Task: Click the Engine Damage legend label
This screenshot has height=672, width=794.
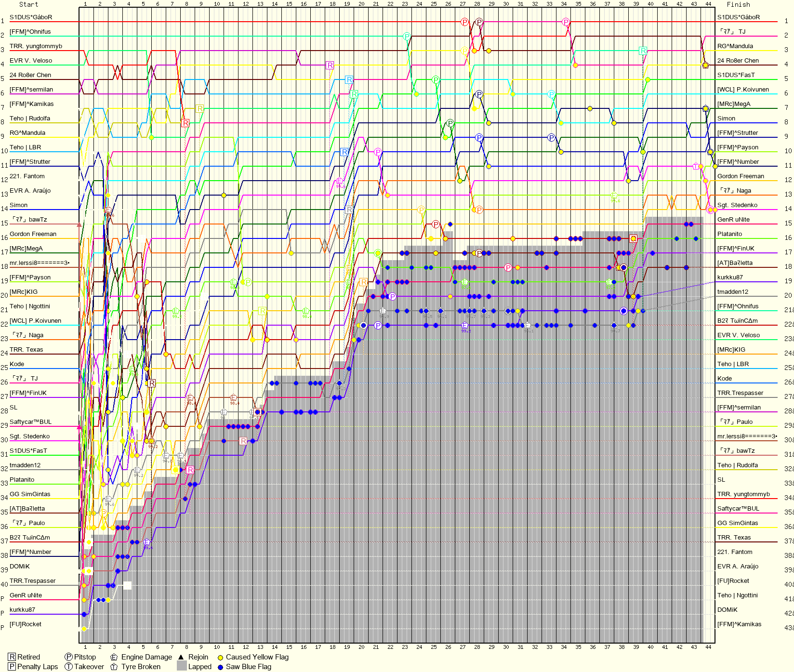Action: point(146,657)
